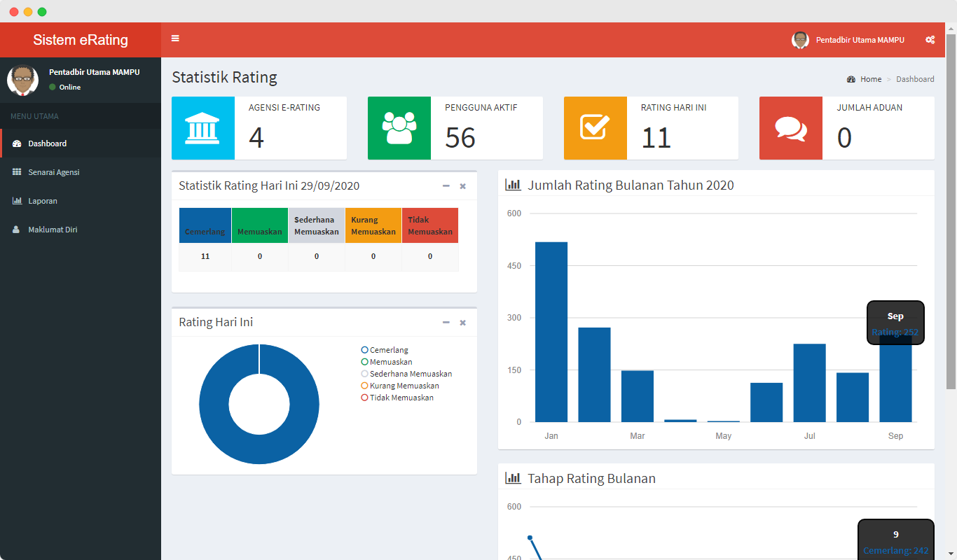Toggle Cemerlang in donut legend

tap(385, 350)
